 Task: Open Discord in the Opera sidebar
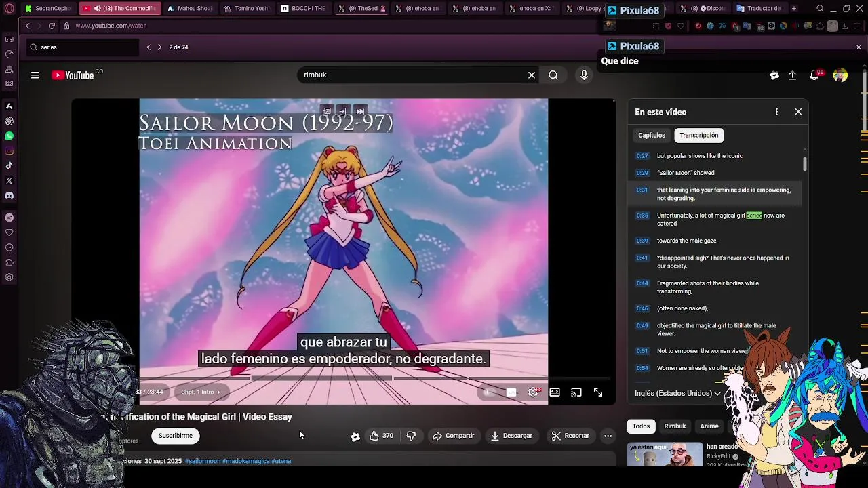coord(9,196)
